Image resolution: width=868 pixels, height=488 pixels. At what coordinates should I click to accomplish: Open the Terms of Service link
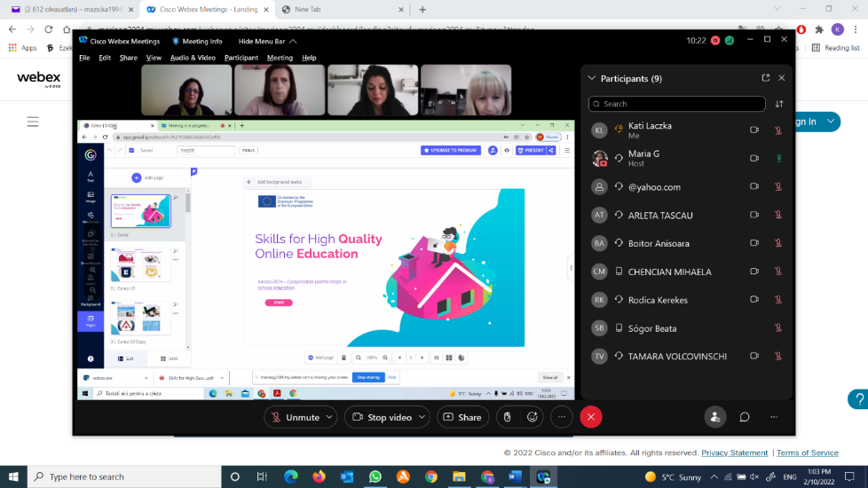tap(807, 453)
